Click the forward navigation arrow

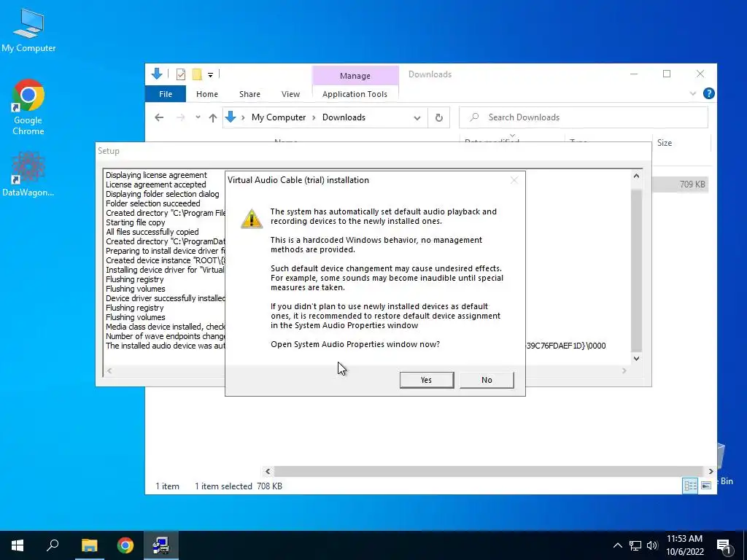(181, 117)
